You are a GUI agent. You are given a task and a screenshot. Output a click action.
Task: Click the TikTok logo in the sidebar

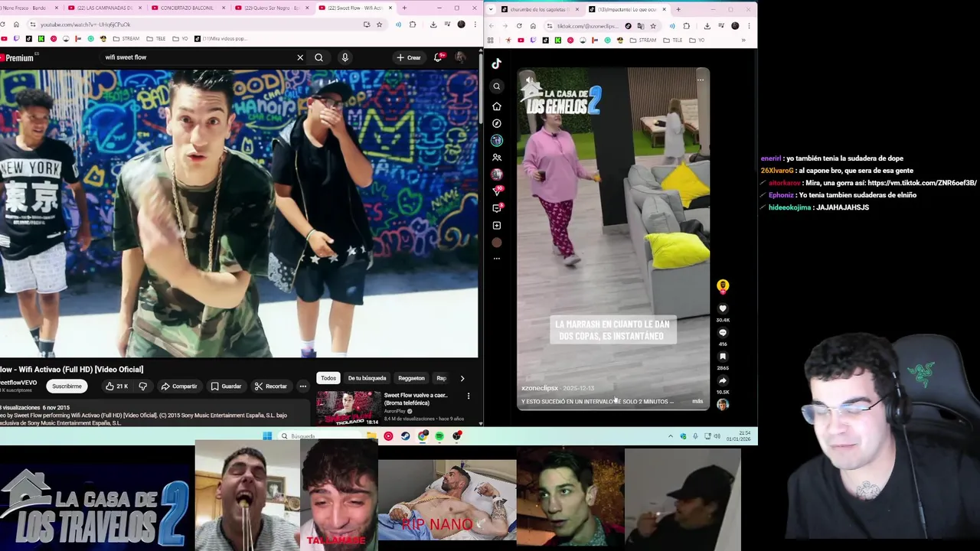[496, 64]
